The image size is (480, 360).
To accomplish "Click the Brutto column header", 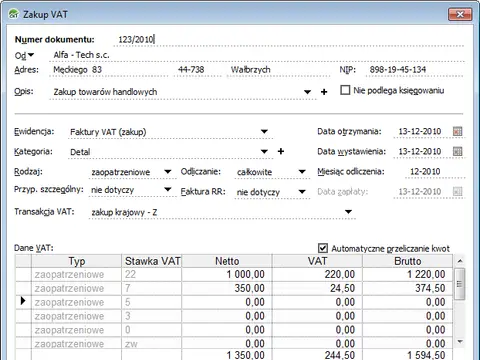I will [x=408, y=261].
